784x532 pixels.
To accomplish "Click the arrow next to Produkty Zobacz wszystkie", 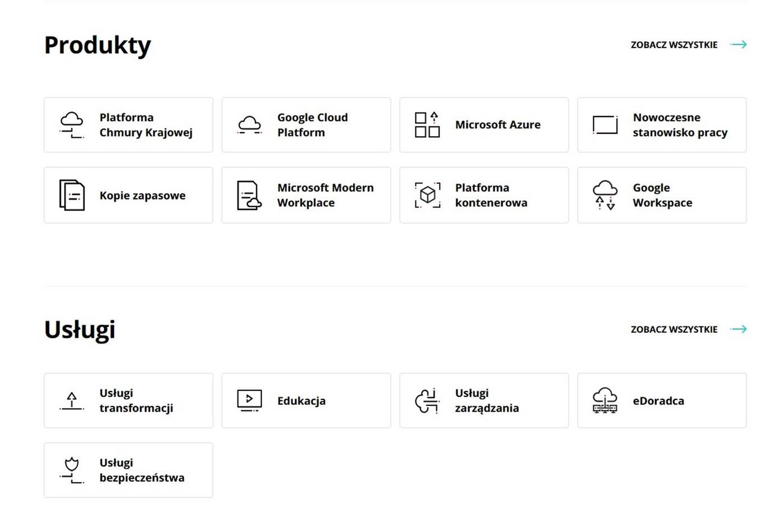I will coord(739,45).
